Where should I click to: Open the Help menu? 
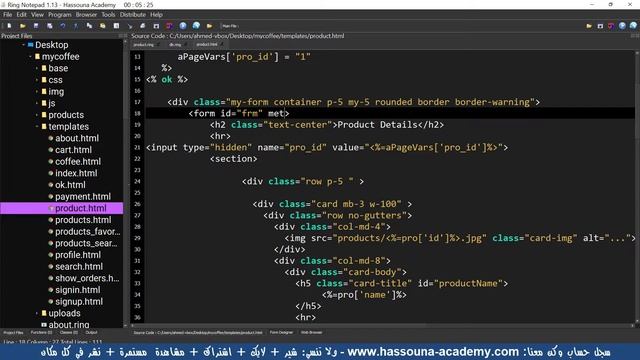(x=156, y=15)
